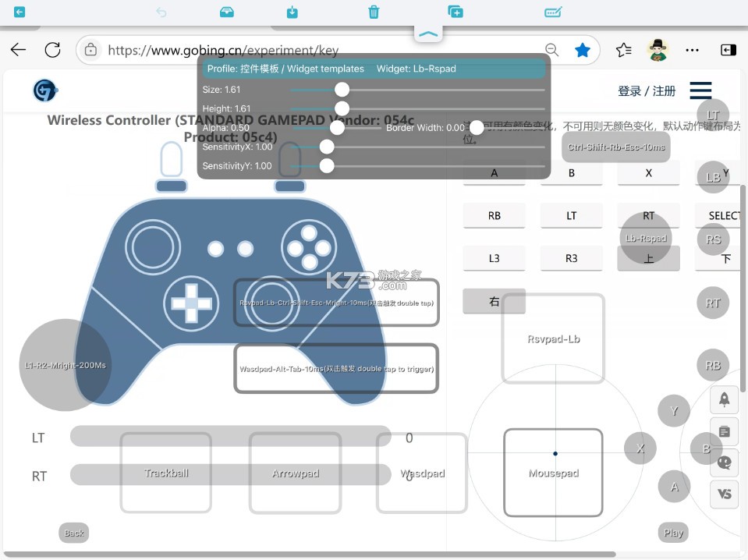Tap the teal exit arrow icon in top toolbar
Screen dimensions: 748x560
click(19, 12)
